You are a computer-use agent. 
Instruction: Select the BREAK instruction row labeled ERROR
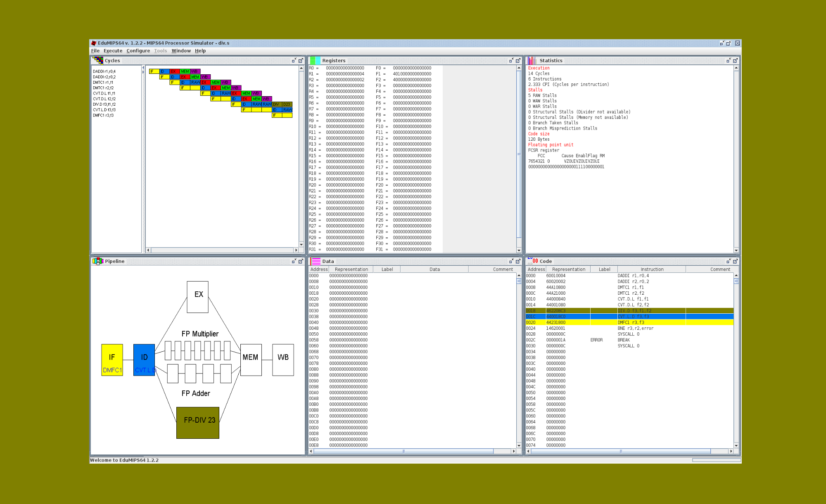coord(629,340)
